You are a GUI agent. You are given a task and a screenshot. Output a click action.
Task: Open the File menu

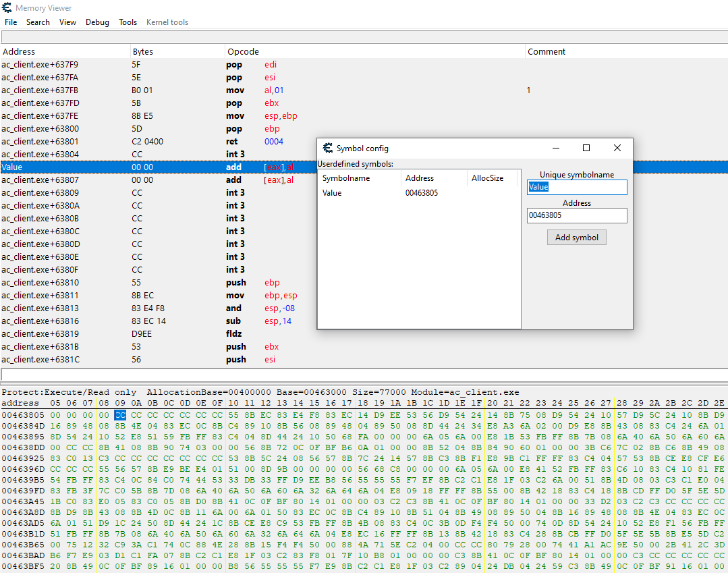click(x=11, y=22)
